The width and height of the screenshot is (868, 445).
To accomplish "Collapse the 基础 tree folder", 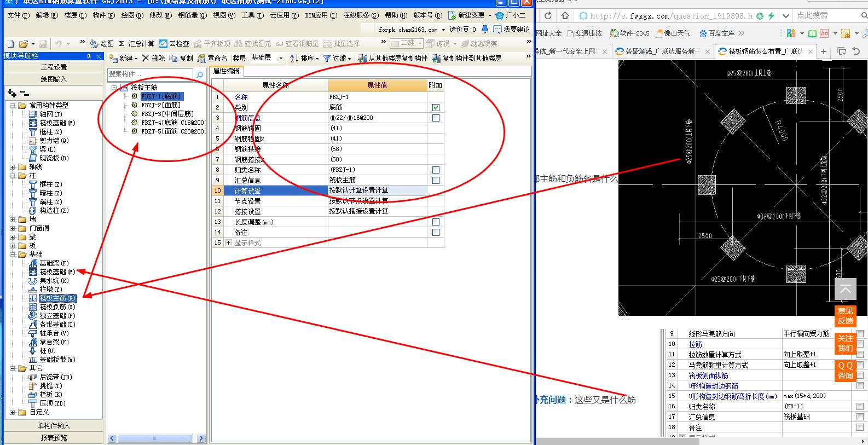I will click(x=12, y=255).
